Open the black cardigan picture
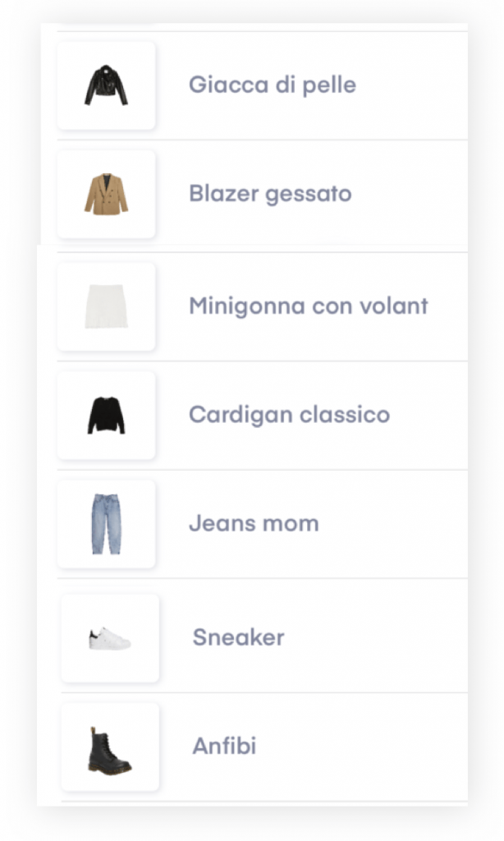The height and width of the screenshot is (841, 504). click(106, 415)
